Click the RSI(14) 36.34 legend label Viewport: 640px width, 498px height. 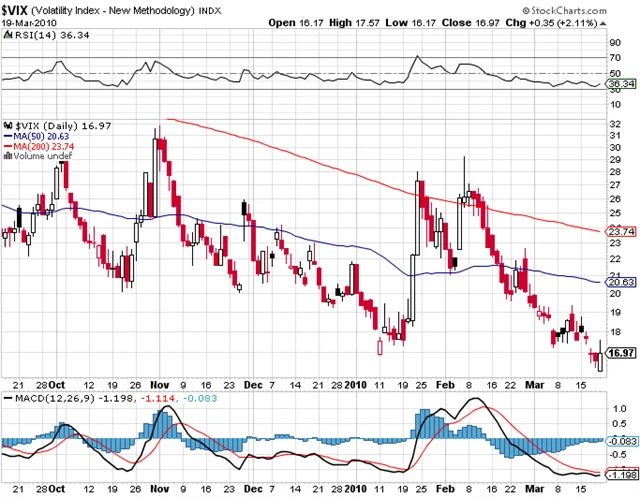click(x=52, y=35)
